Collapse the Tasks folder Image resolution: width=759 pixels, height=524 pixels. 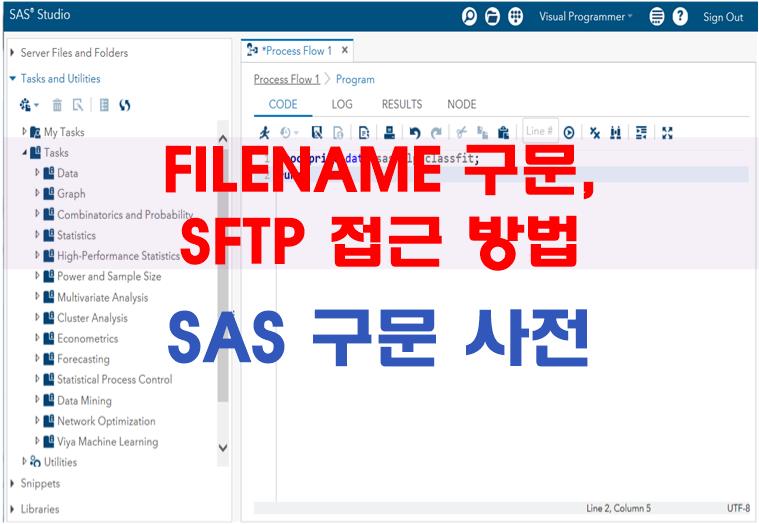[x=24, y=152]
